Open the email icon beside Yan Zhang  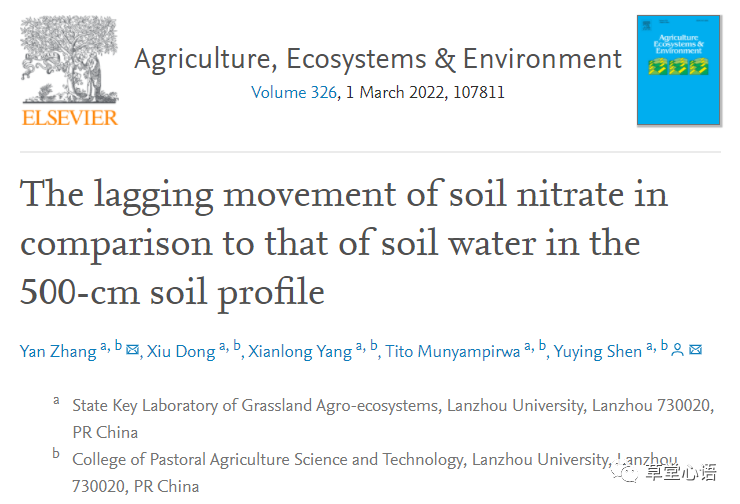(x=132, y=350)
